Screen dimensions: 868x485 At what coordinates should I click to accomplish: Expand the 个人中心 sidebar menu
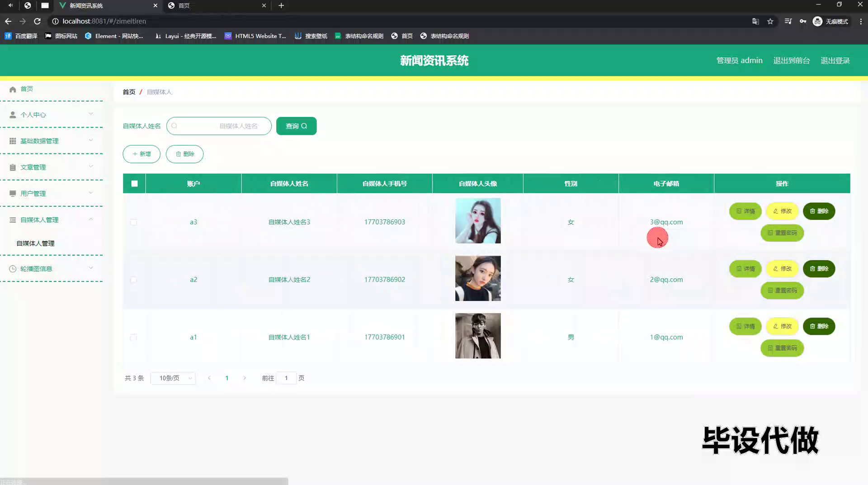pyautogui.click(x=52, y=114)
